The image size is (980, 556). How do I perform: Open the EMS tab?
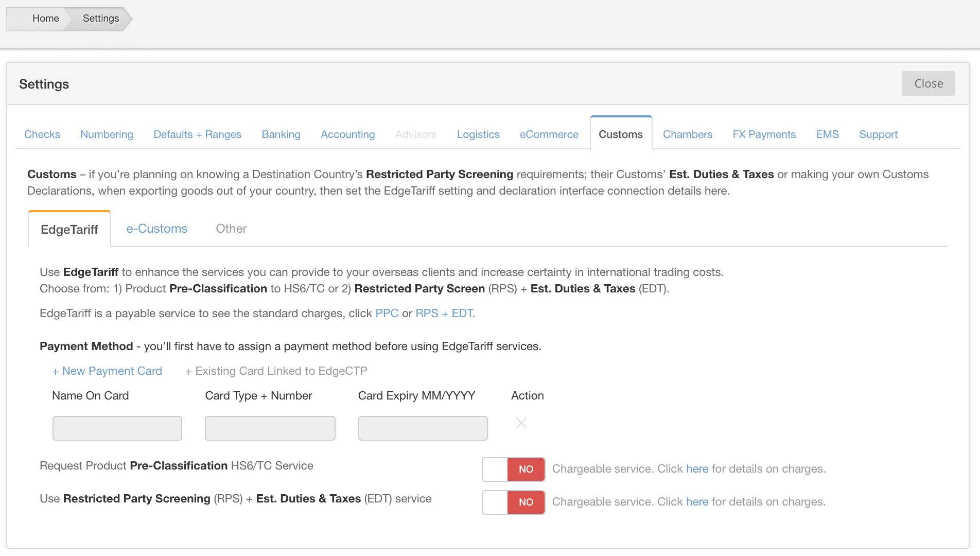pos(828,134)
